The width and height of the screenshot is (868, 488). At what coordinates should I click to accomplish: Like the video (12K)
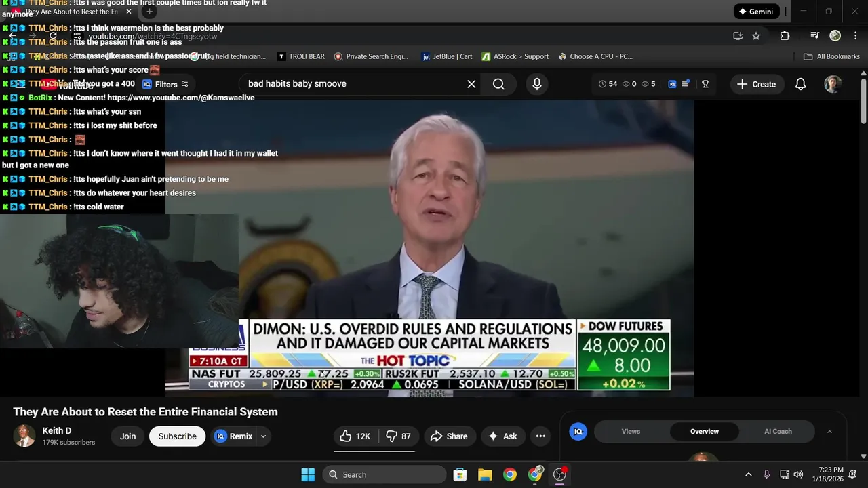click(x=356, y=436)
